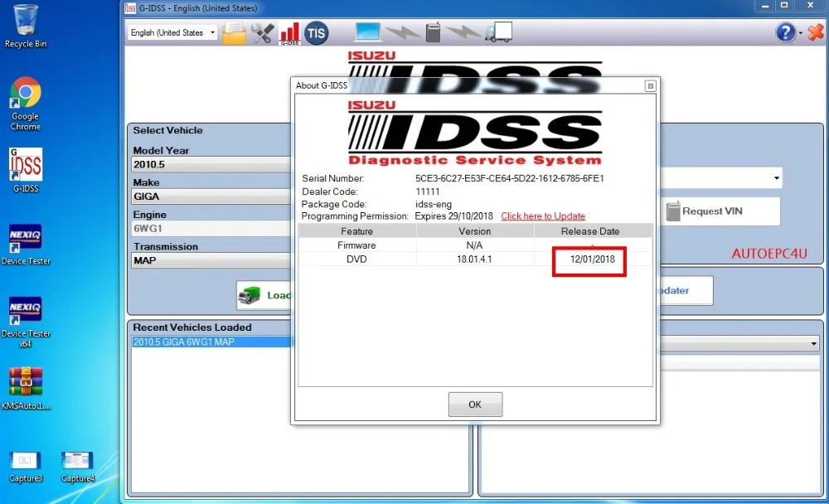This screenshot has height=504, width=829.
Task: Click the Request VIN device icon
Action: click(x=673, y=211)
